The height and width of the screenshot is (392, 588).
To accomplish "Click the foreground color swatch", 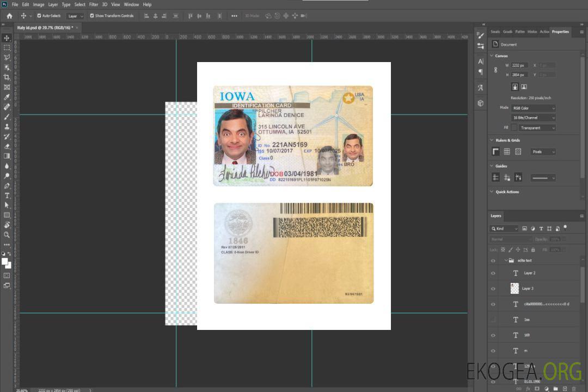I will click(5, 261).
